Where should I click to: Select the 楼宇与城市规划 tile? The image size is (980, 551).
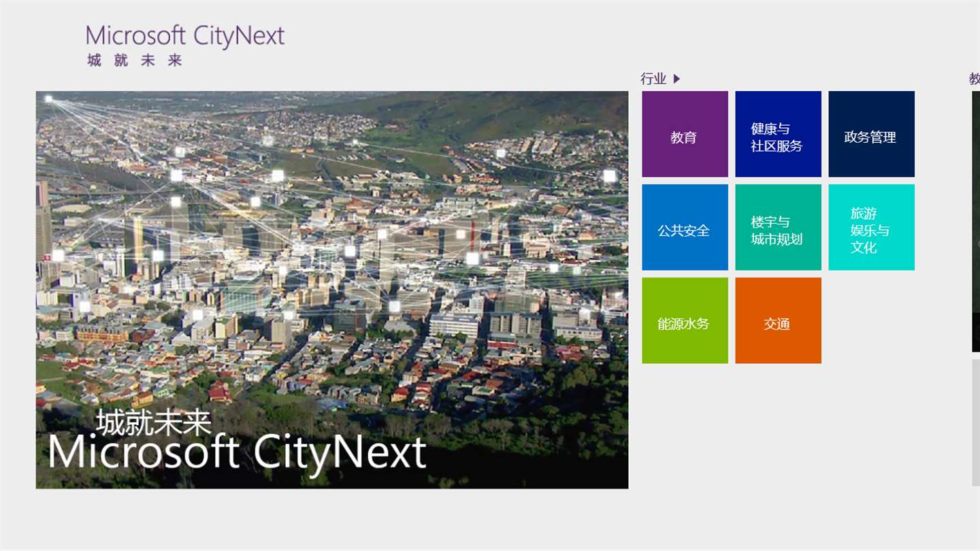click(x=778, y=227)
